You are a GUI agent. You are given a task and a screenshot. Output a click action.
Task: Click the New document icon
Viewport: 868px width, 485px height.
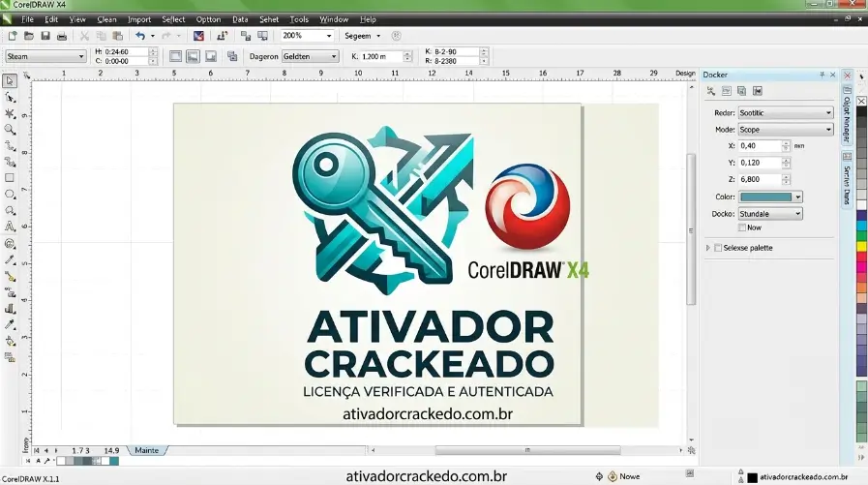(13, 36)
